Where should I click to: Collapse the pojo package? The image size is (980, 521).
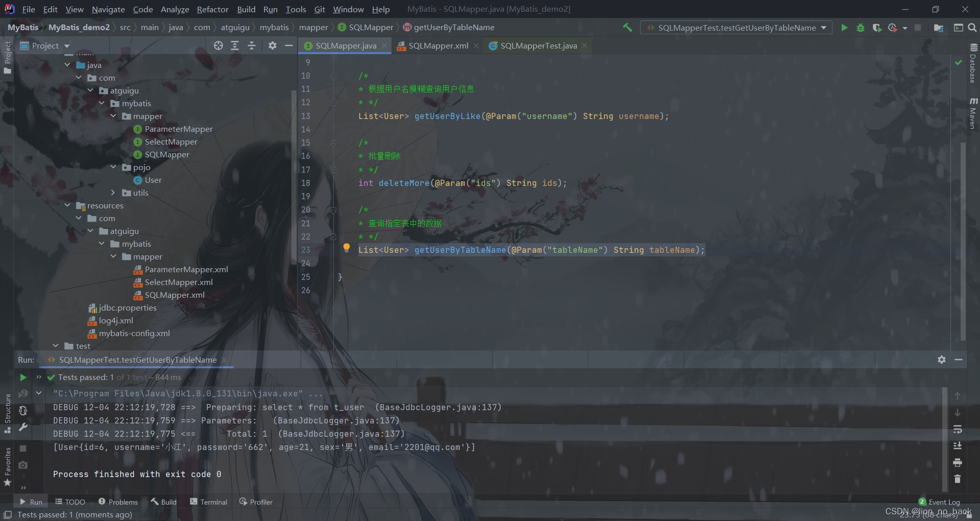point(113,167)
